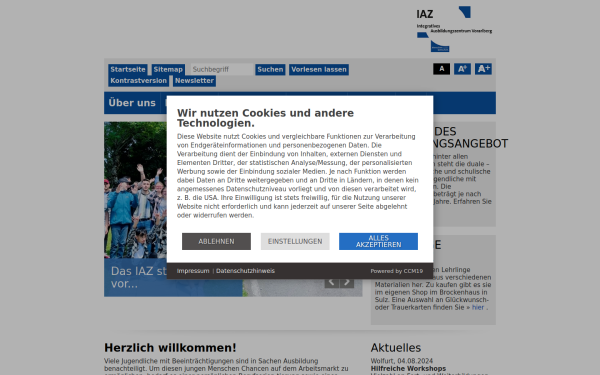The width and height of the screenshot is (600, 375).
Task: Open the Sitemap page
Action: (168, 70)
